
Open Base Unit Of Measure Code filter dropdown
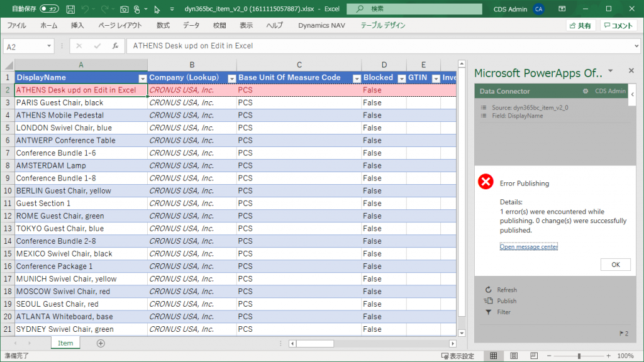(x=357, y=79)
